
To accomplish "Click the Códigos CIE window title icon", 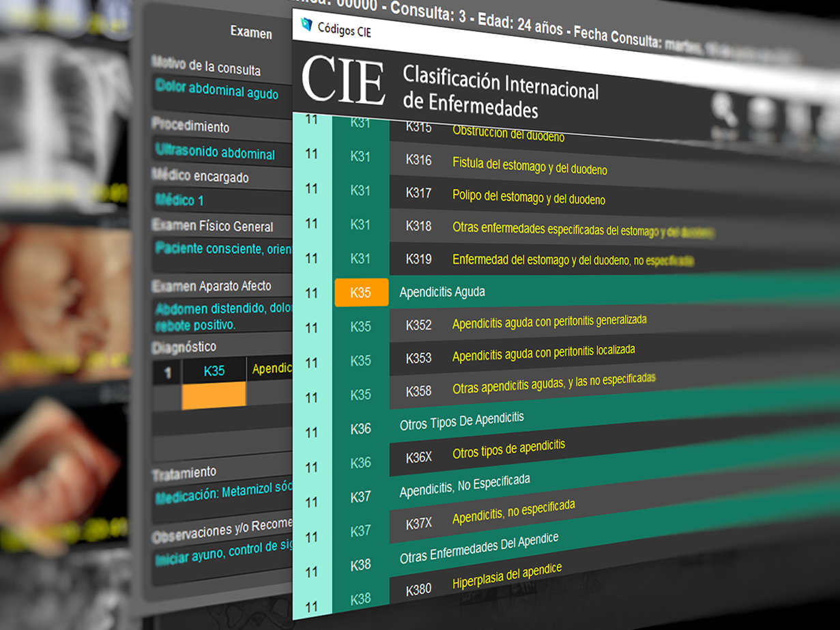I will [306, 25].
